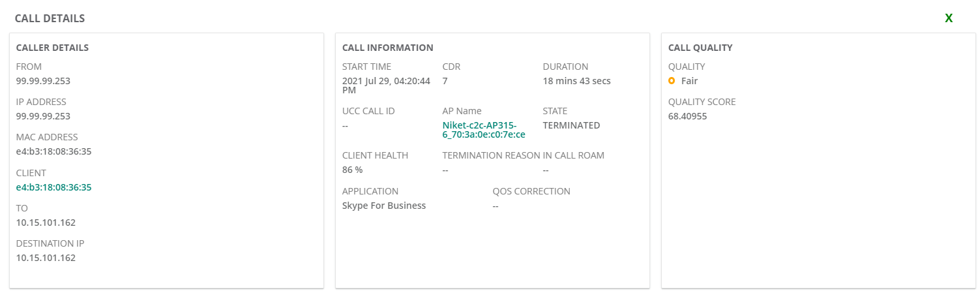Screen dimensions: 980x293
Task: Click the TO address 10.15.101.162
Action: point(46,222)
